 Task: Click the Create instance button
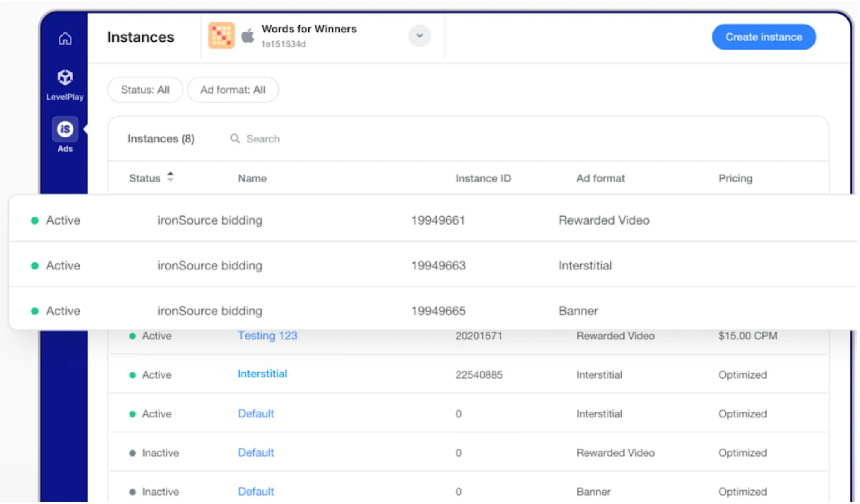tap(763, 37)
